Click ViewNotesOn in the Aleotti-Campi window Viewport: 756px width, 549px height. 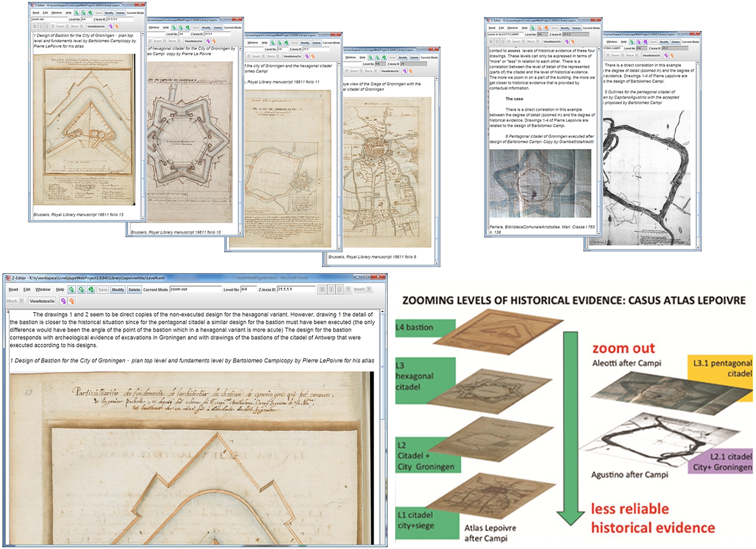(552, 41)
